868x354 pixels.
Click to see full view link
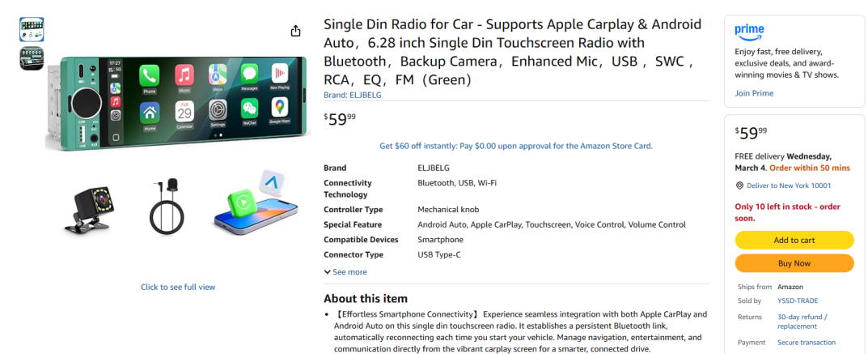click(178, 287)
